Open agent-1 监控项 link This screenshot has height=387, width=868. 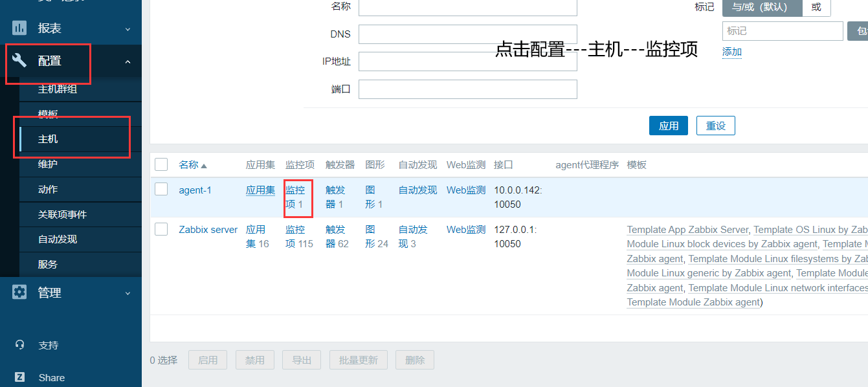point(295,197)
